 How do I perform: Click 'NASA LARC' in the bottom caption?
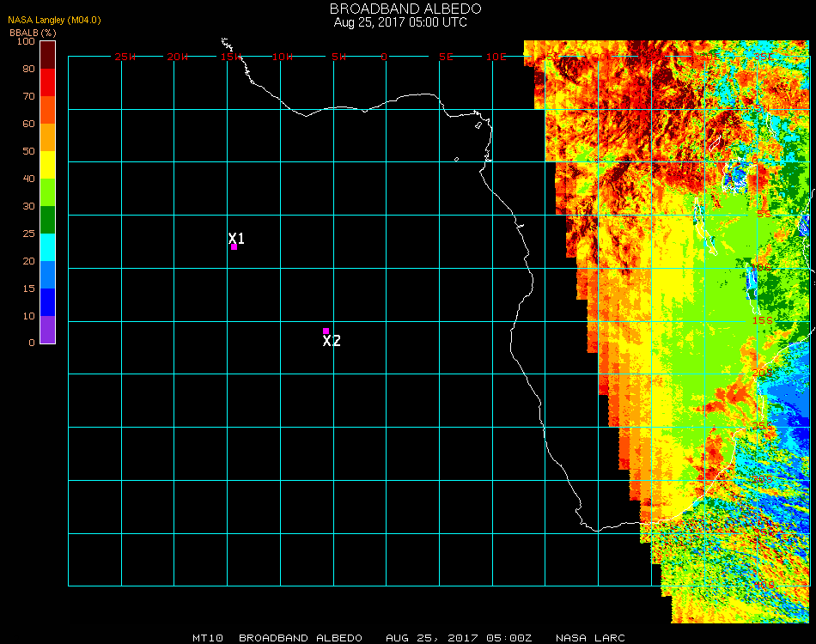tap(590, 638)
